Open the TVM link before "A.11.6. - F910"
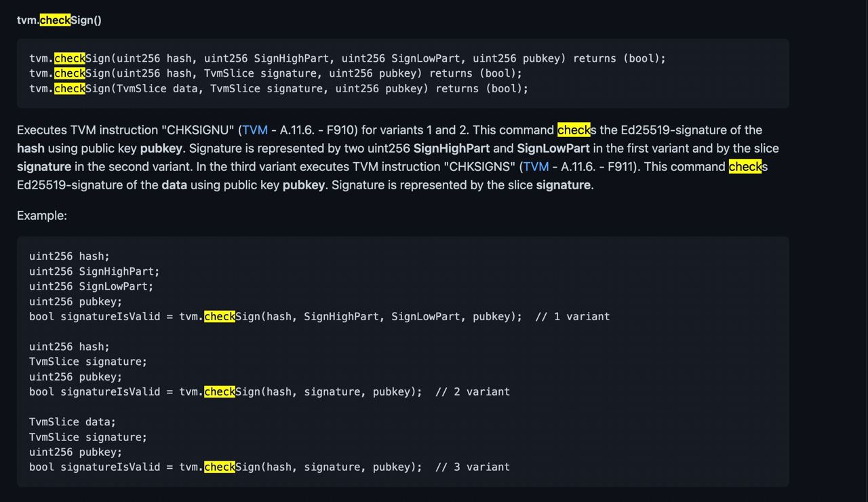 tap(255, 130)
